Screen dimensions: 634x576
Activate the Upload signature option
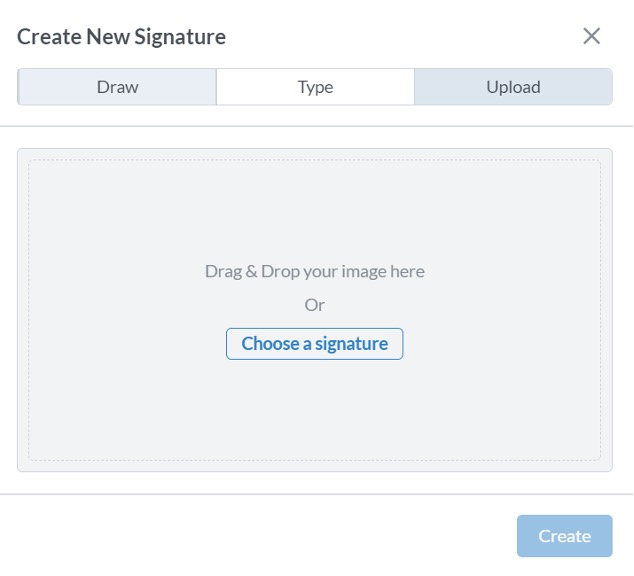pyautogui.click(x=513, y=87)
